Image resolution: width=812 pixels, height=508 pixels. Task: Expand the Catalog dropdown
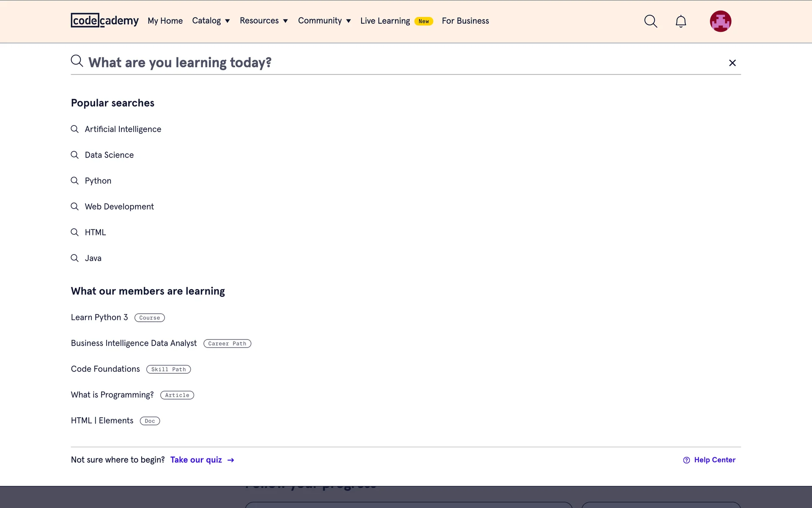(x=211, y=21)
